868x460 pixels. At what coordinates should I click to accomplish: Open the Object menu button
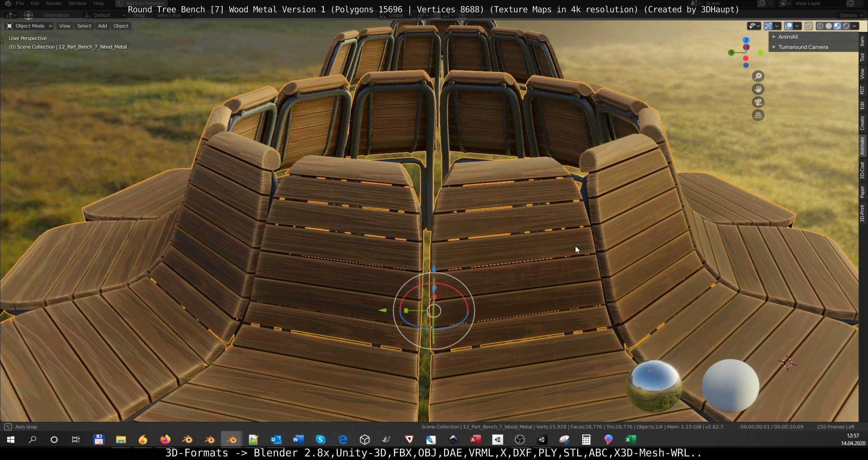pos(121,26)
